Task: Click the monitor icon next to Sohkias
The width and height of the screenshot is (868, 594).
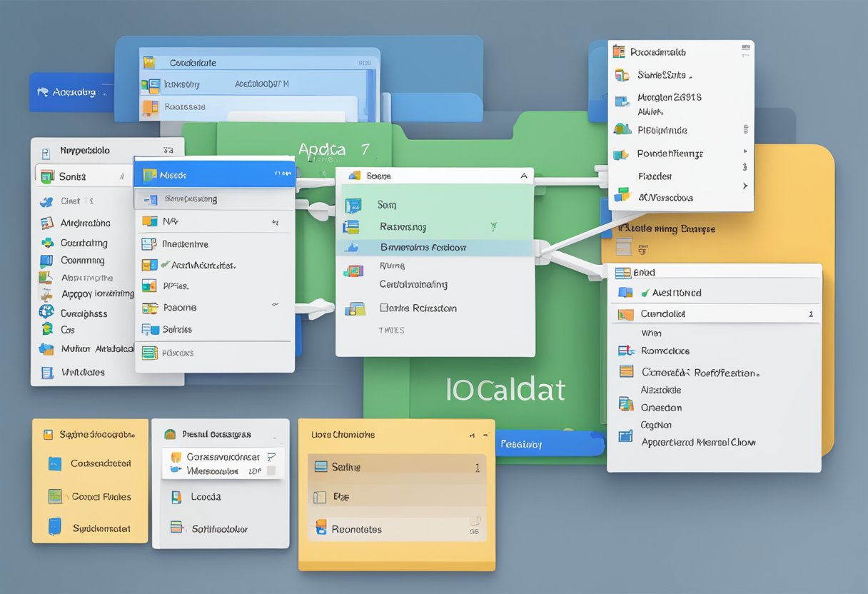Action: pyautogui.click(x=149, y=330)
